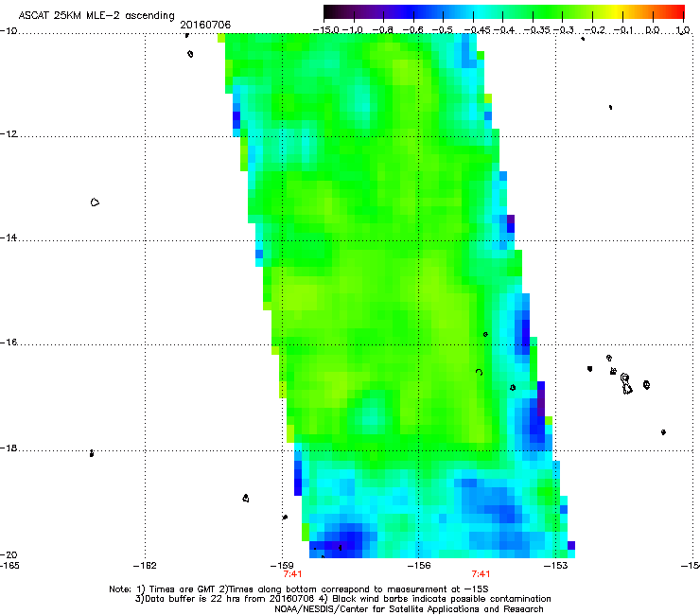The width and height of the screenshot is (700, 615).
Task: Click the -0.8 color scale label
Action: pos(383,30)
